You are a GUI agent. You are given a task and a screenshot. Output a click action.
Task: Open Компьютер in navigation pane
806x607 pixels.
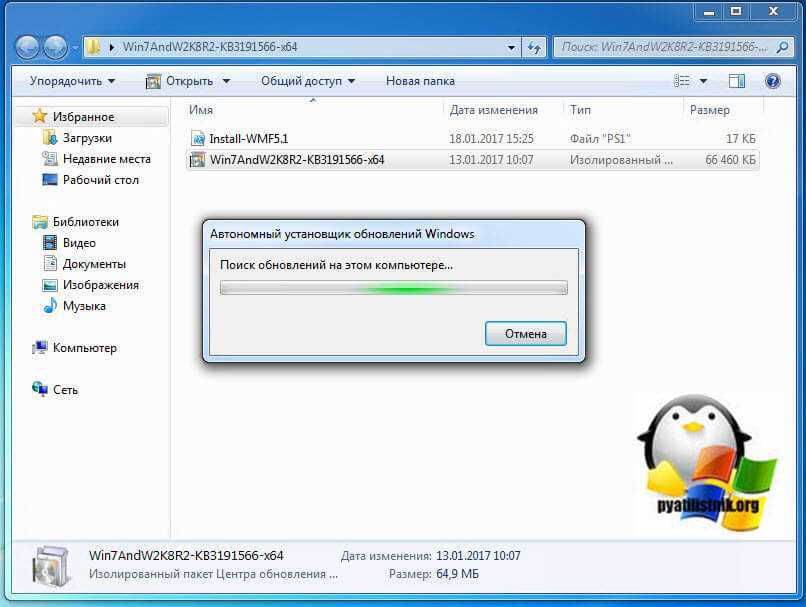click(x=84, y=348)
